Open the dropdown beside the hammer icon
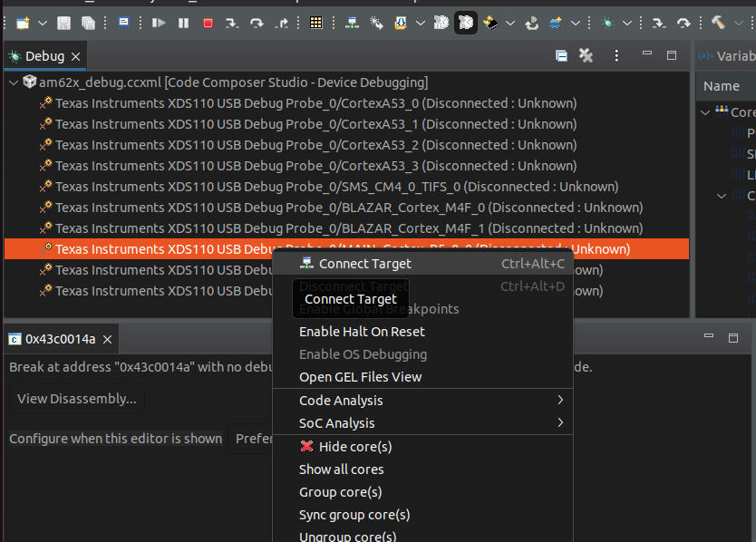This screenshot has height=542, width=756. tap(738, 23)
